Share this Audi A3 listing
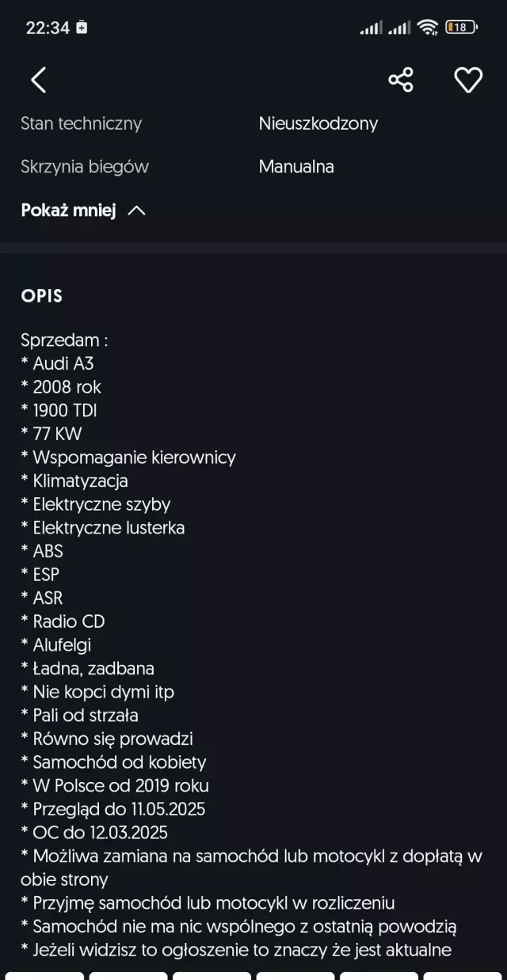Screen dimensions: 507x980 coord(401,80)
